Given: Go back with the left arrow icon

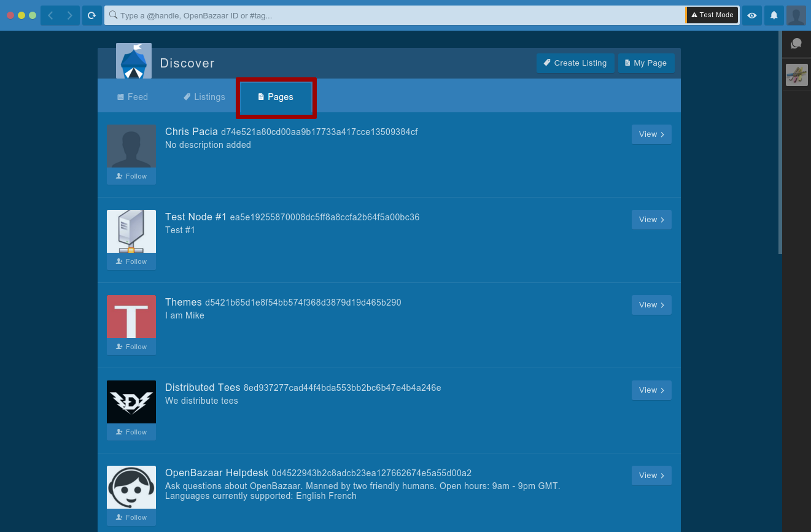Looking at the screenshot, I should (50, 15).
